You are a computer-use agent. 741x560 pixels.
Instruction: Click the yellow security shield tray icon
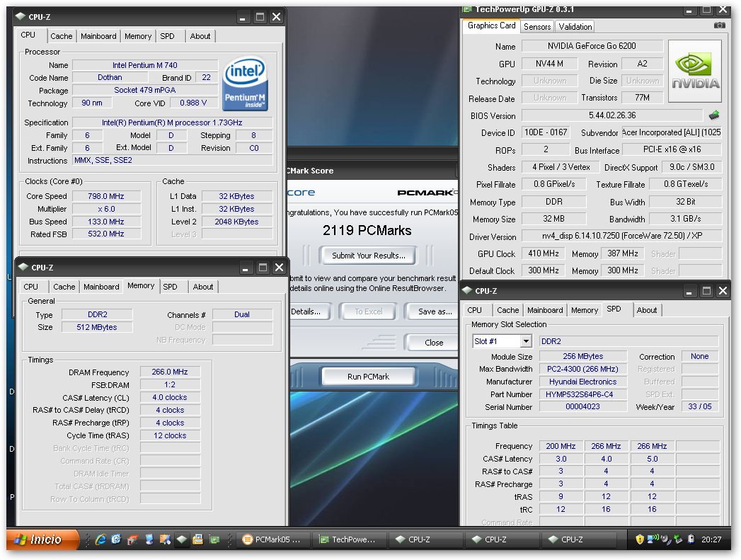[639, 539]
